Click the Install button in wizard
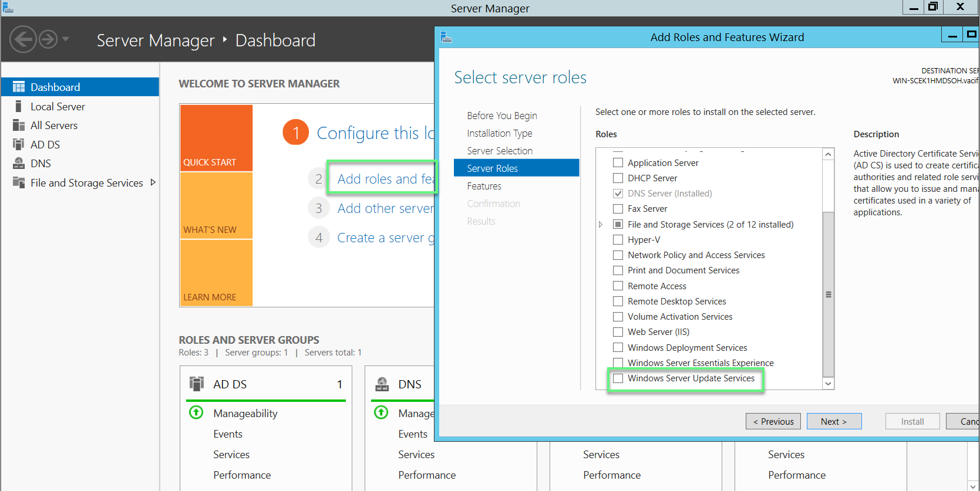The image size is (980, 491). [912, 421]
